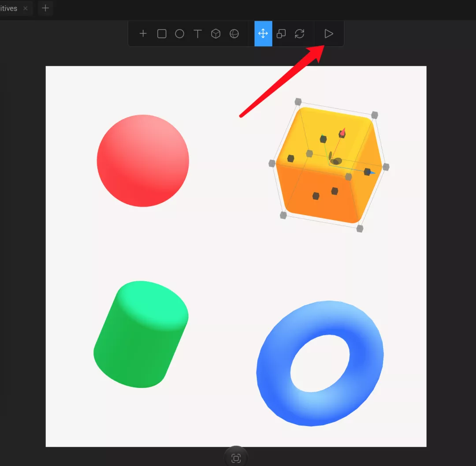Select the Rectangle shape tool
Viewport: 476px width, 466px height.
pos(162,34)
